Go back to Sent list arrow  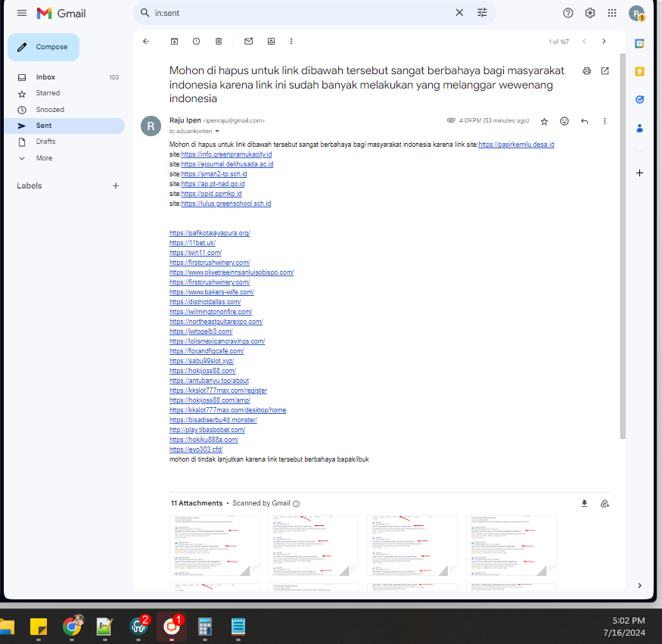click(146, 42)
